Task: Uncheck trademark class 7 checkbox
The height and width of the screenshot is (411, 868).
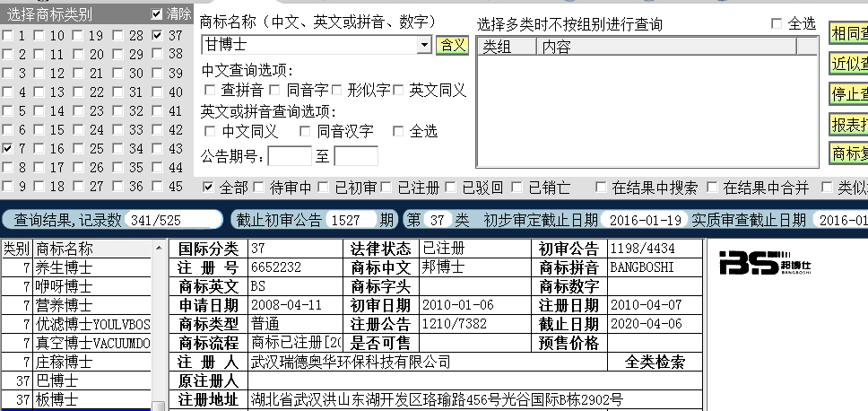Action: point(7,148)
